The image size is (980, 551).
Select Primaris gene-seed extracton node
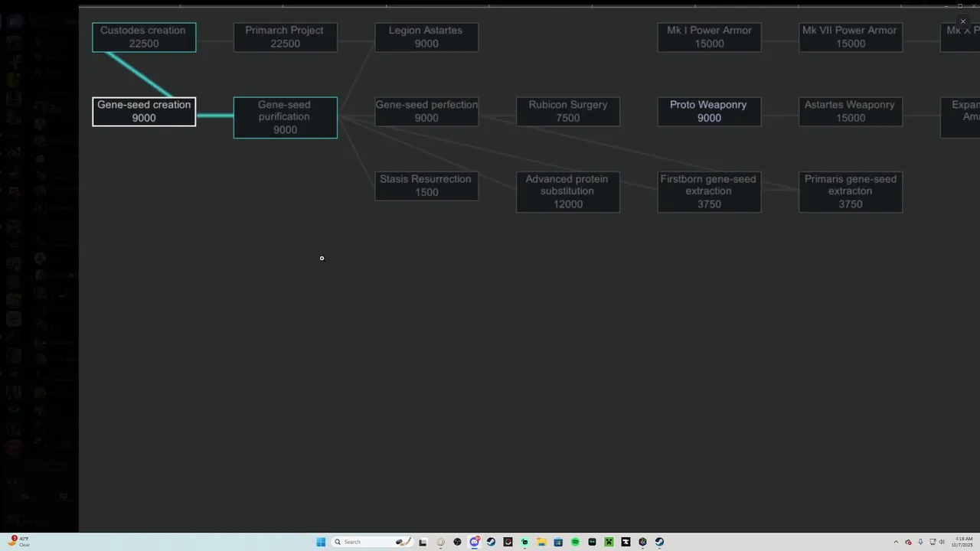pyautogui.click(x=851, y=192)
